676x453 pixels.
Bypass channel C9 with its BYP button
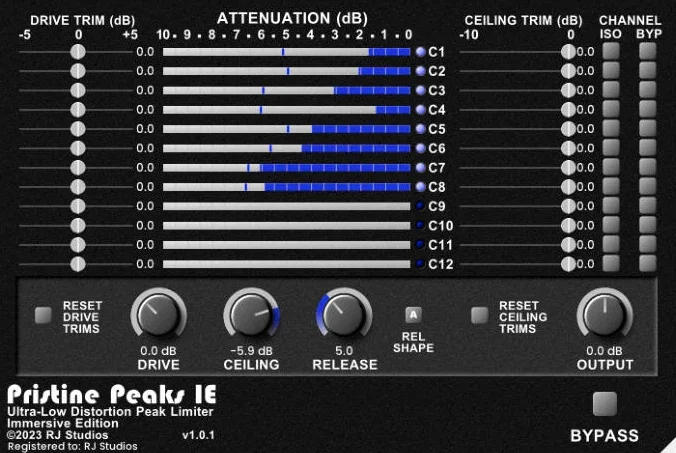(648, 206)
